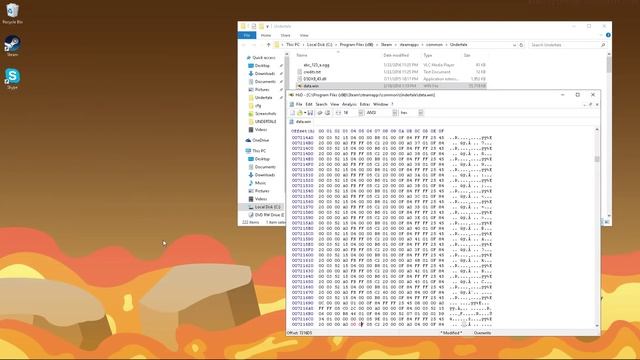640x360 pixels.
Task: Click Save icon in HxD toolbar
Action: [310, 113]
